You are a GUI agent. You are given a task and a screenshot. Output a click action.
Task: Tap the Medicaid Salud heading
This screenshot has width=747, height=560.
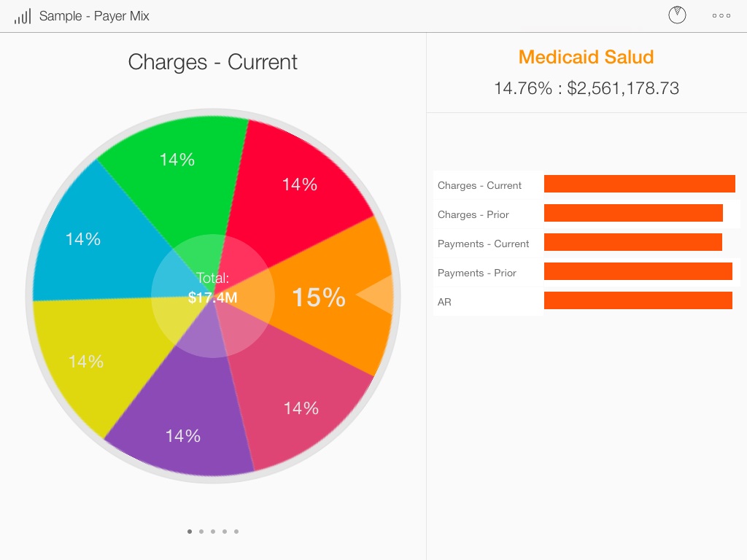coord(586,57)
